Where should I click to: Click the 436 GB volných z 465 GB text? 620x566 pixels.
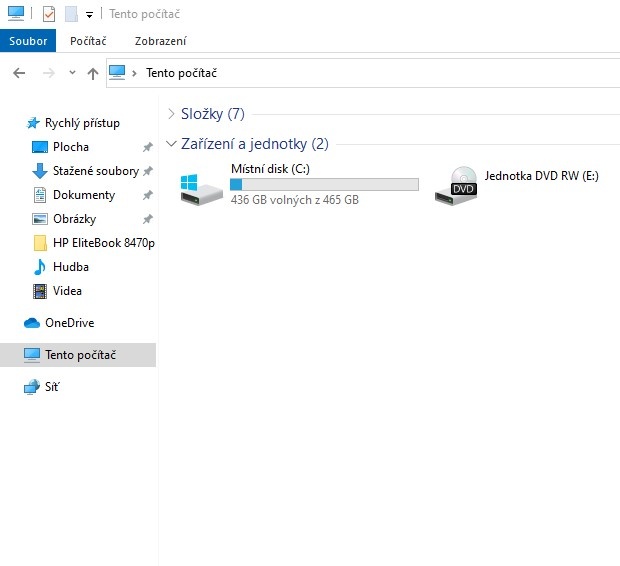295,200
